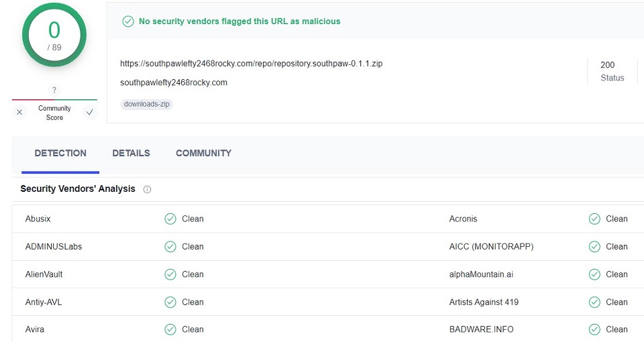Click the community score downvote X icon
This screenshot has width=644, height=342.
19,112
